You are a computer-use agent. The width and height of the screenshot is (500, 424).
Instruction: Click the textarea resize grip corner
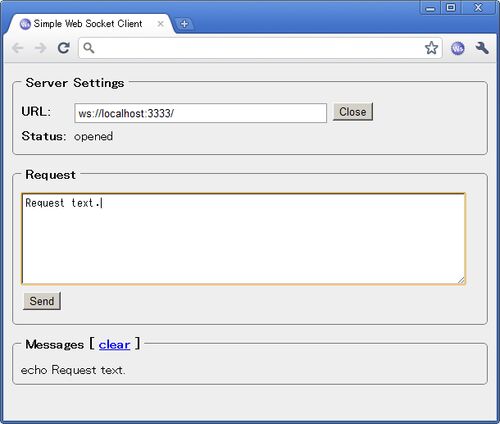point(461,280)
